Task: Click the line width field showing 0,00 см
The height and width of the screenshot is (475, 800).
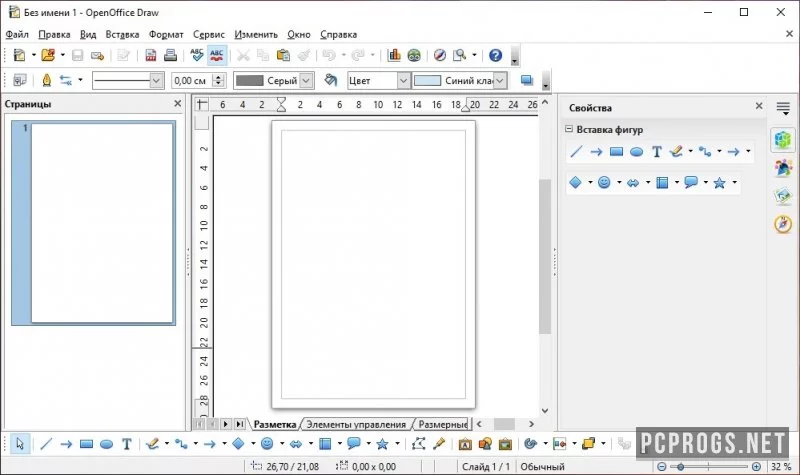Action: [x=192, y=80]
